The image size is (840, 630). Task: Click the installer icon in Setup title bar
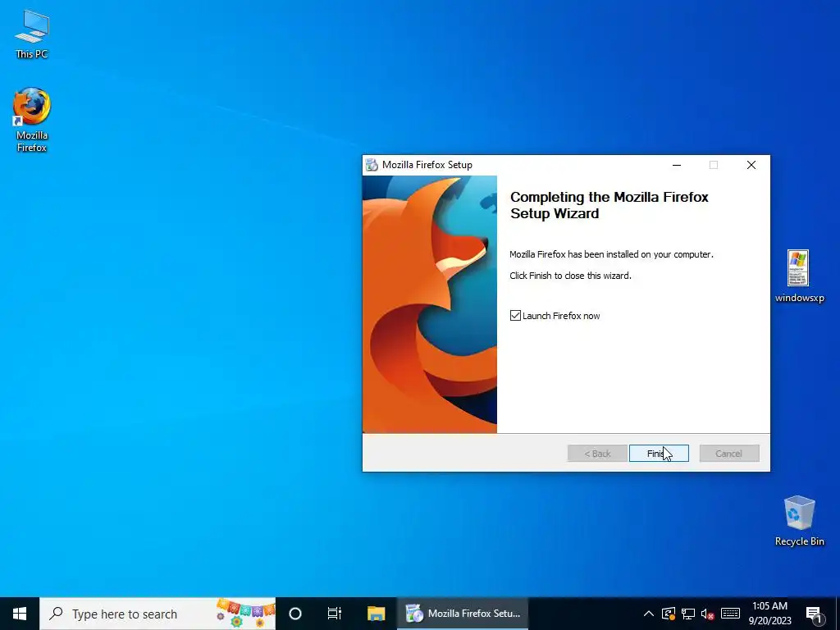tap(372, 165)
